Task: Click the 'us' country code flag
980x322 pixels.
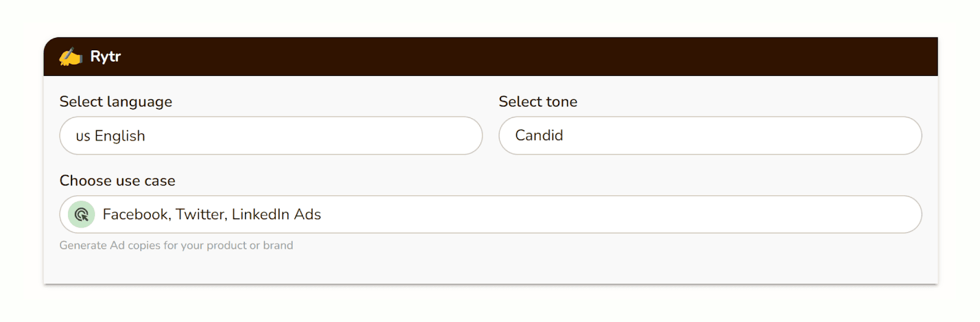Action: (x=83, y=137)
